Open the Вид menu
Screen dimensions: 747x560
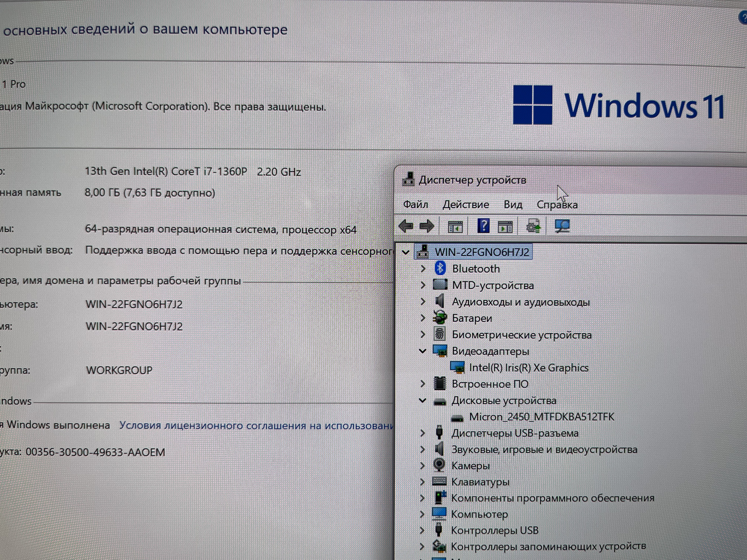click(x=513, y=205)
